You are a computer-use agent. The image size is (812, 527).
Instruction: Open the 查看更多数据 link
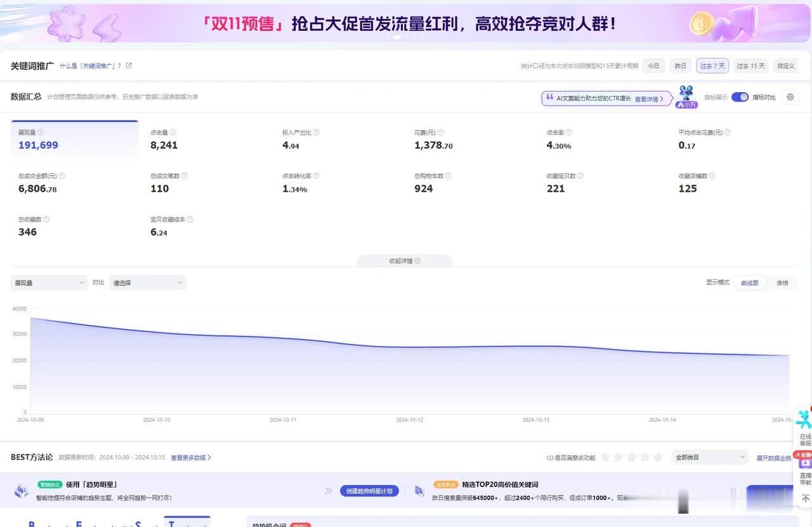coord(191,457)
